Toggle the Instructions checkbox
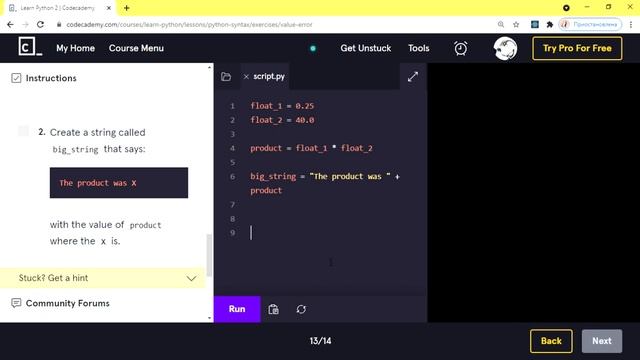 coord(16,78)
